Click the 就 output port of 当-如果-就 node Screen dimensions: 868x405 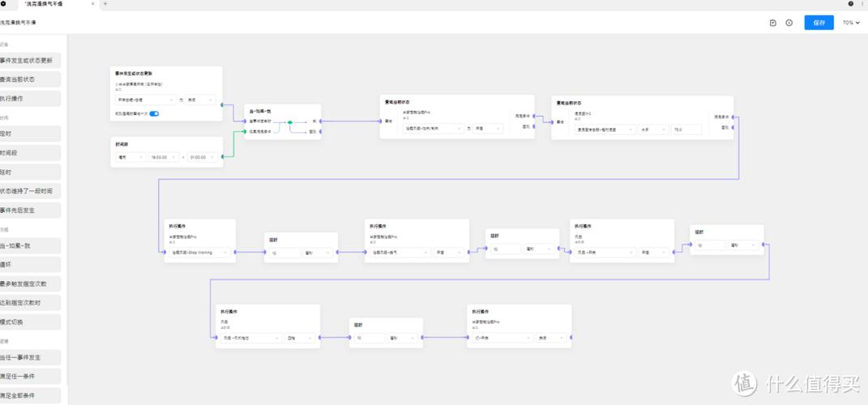pos(321,121)
